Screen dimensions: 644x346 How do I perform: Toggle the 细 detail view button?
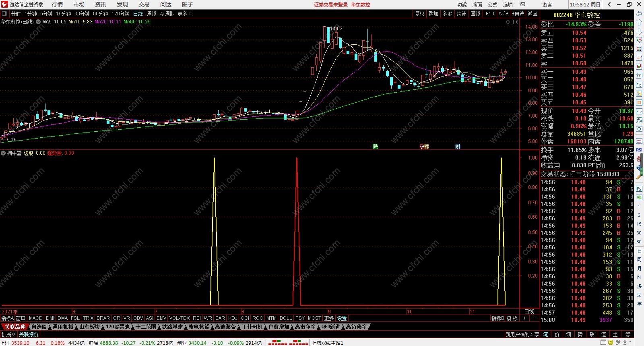(x=569, y=334)
